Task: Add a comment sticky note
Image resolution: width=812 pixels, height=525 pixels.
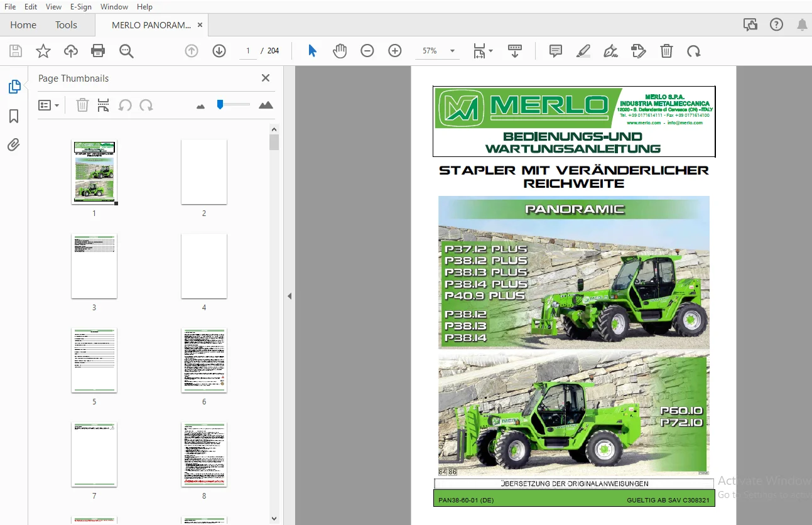Action: pos(556,51)
